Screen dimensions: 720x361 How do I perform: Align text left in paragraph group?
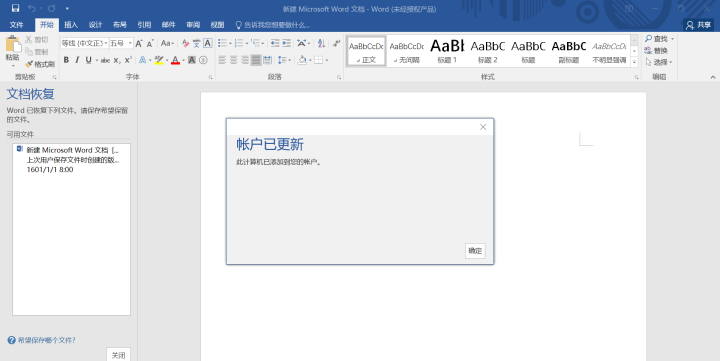tap(222, 60)
